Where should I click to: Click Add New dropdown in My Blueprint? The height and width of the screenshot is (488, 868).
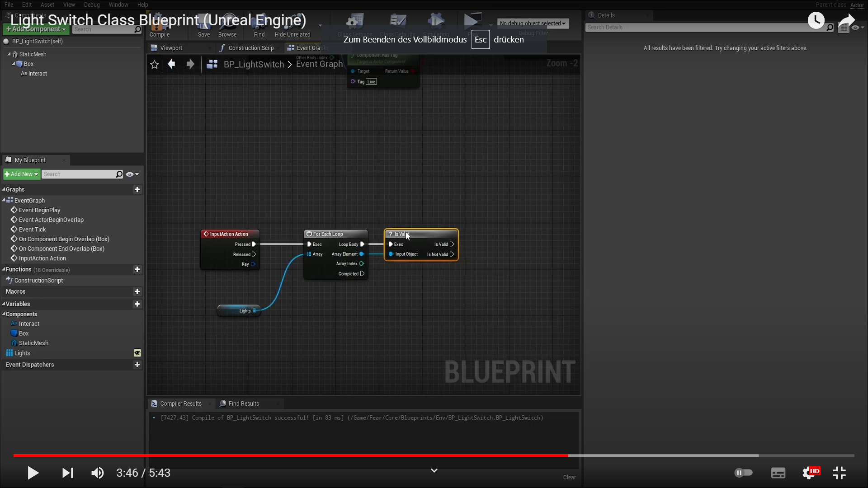pos(21,174)
